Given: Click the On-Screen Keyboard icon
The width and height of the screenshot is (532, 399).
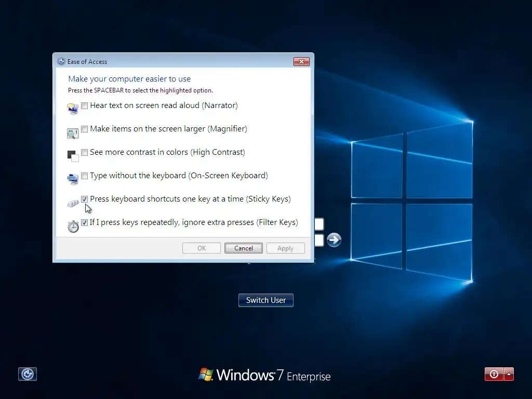Looking at the screenshot, I should click(73, 179).
